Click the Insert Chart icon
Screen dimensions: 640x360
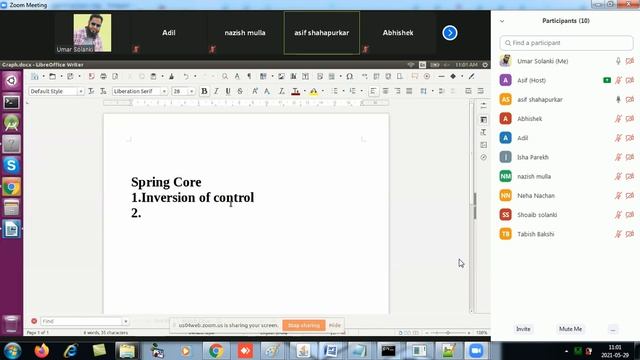pyautogui.click(x=293, y=76)
